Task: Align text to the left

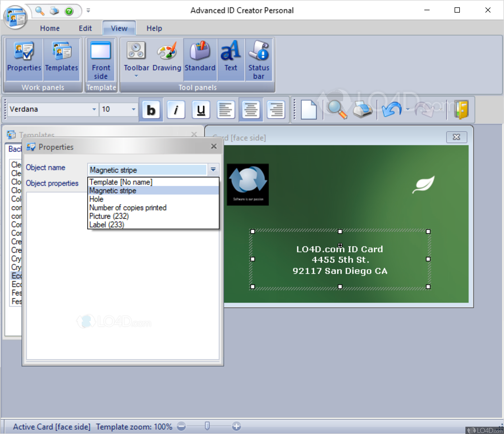Action: (226, 110)
